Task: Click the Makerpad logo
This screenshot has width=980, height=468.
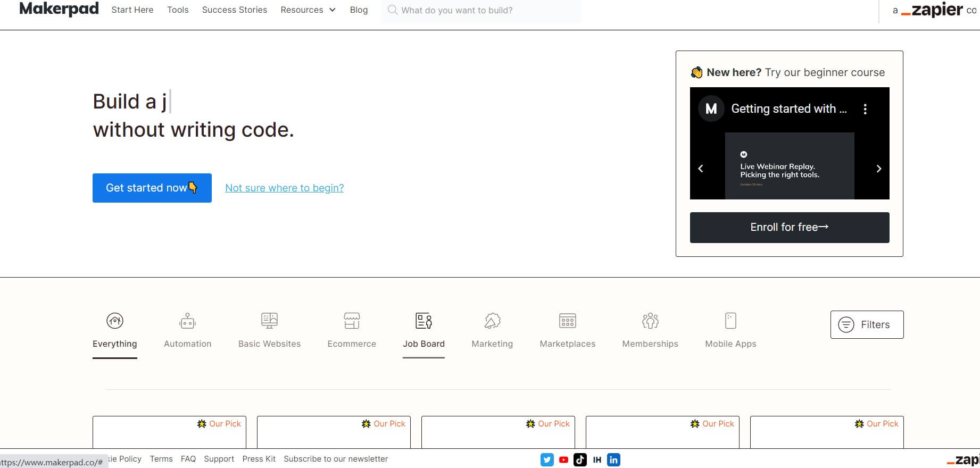Action: (59, 9)
